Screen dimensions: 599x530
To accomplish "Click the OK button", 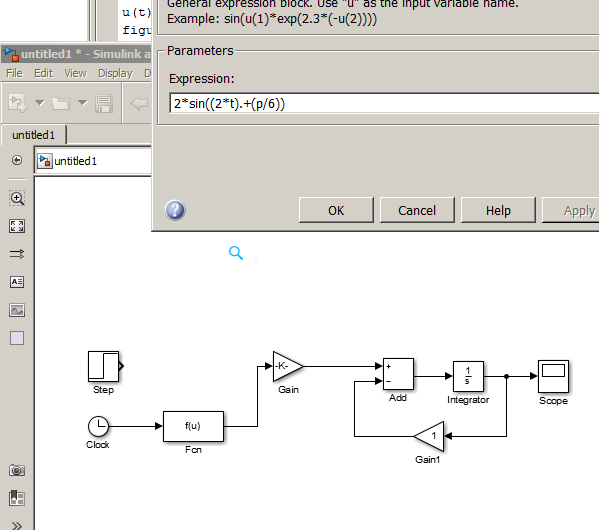I will [x=336, y=210].
